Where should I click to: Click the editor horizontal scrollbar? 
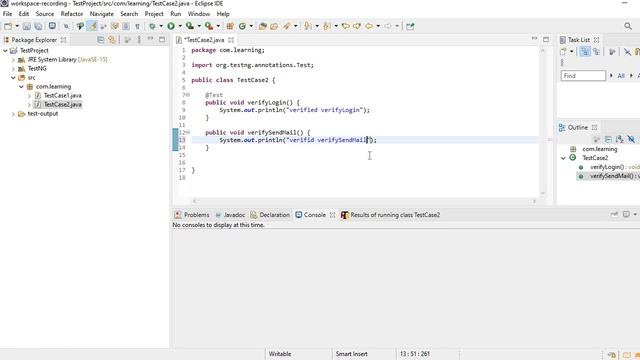[x=364, y=201]
